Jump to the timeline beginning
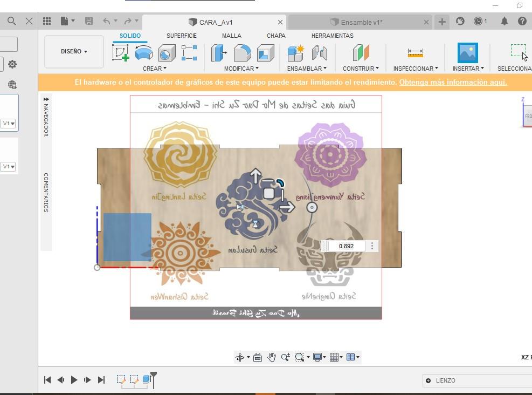 [x=47, y=380]
